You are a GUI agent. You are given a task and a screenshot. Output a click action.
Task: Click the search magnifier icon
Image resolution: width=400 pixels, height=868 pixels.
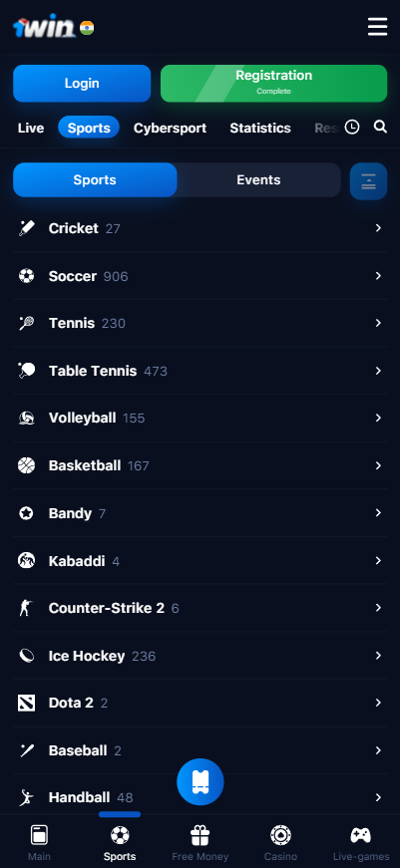[380, 127]
